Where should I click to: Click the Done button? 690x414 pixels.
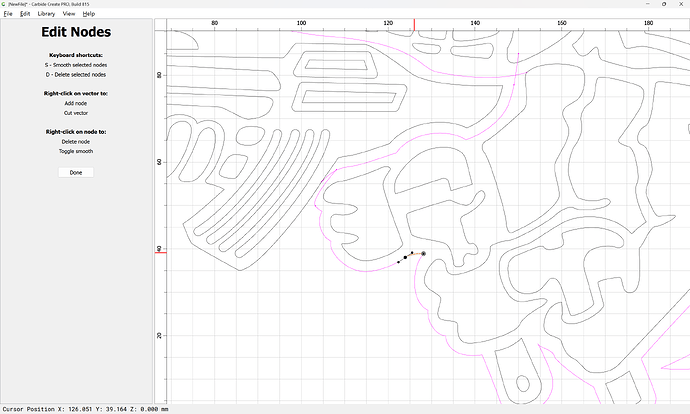tap(76, 172)
